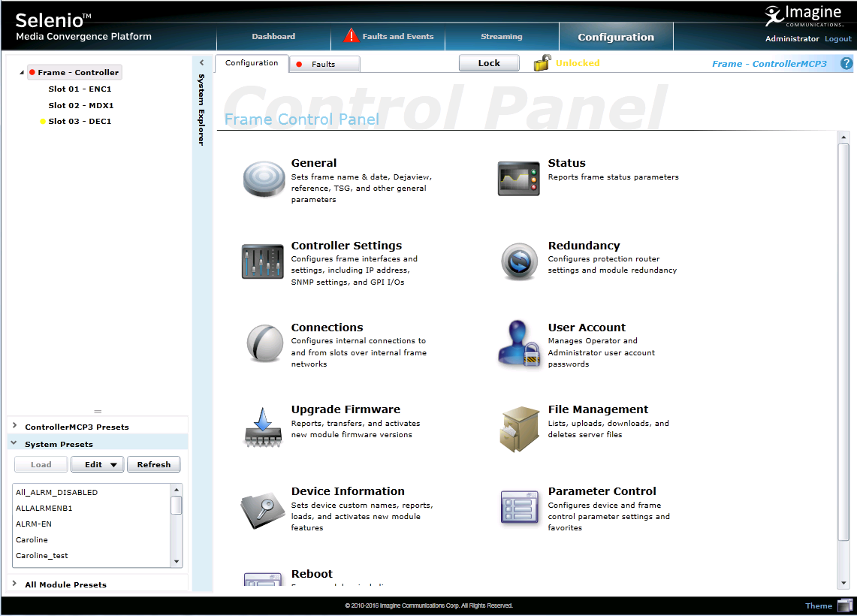Open the User Account heading link
The width and height of the screenshot is (857, 616).
coord(587,328)
